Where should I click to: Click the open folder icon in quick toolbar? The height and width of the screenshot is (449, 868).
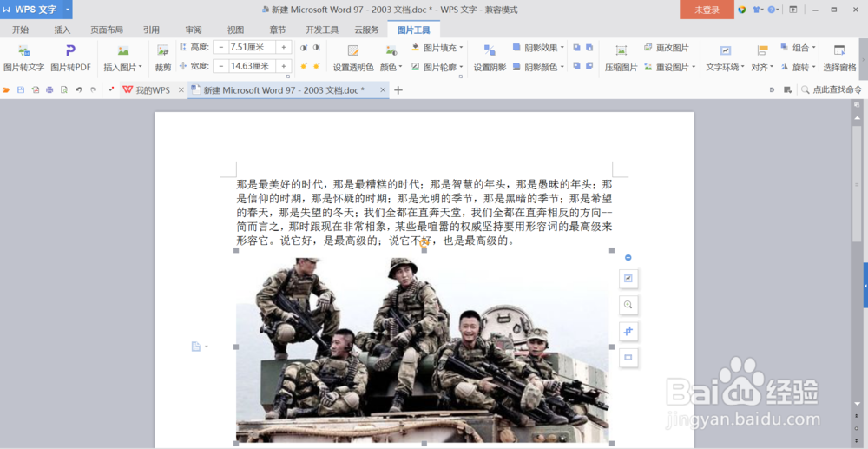[6, 89]
